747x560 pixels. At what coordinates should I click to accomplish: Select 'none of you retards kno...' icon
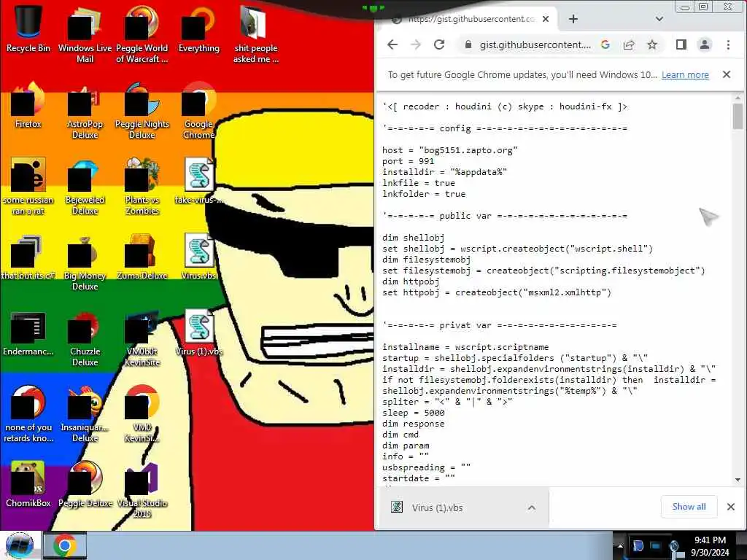click(28, 414)
